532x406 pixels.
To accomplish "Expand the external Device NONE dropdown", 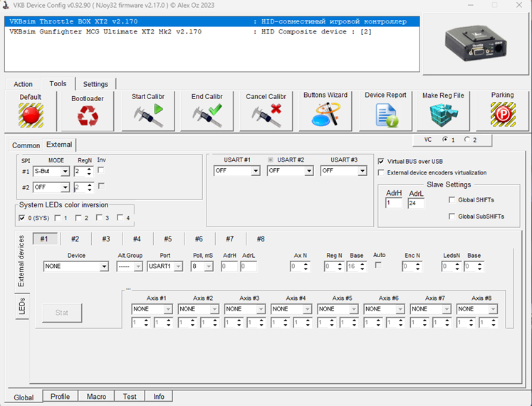I will pos(103,266).
